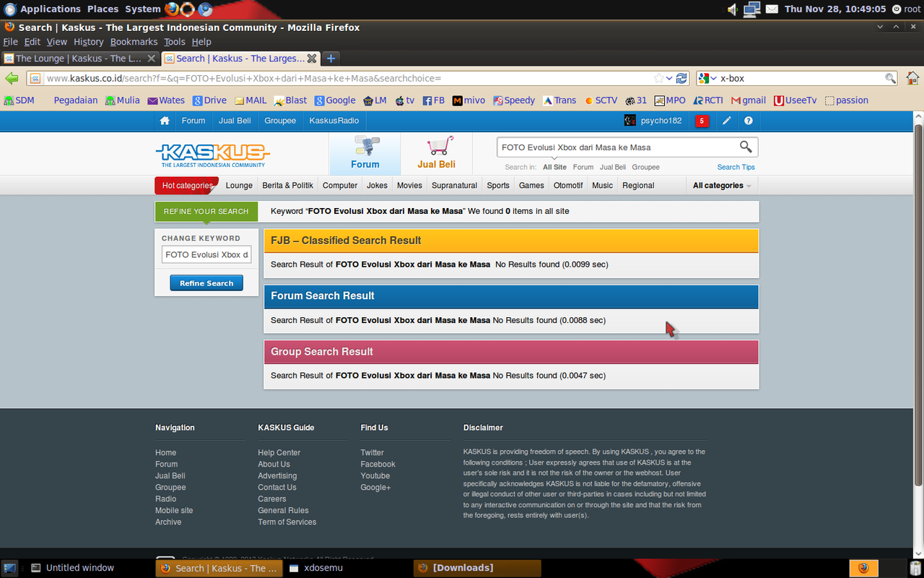This screenshot has height=578, width=924.
Task: Click the Kaskus search box with FOTO Evolusi
Action: (x=618, y=147)
